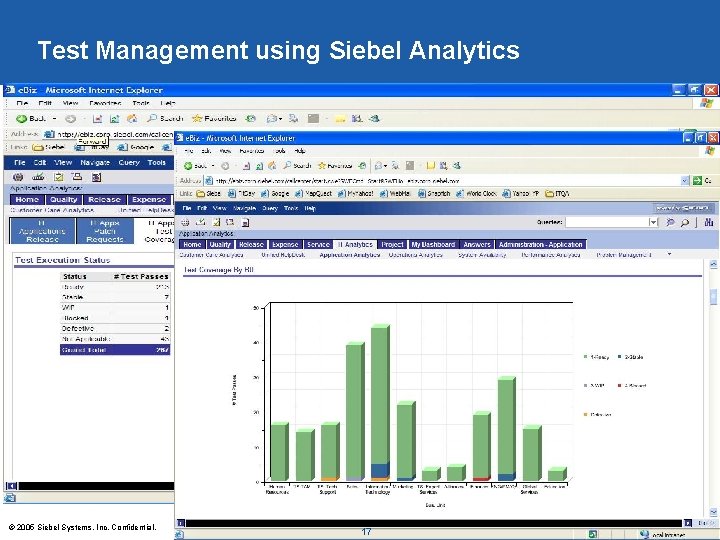
Task: Click query search icon left of magnifier
Action: 670,222
